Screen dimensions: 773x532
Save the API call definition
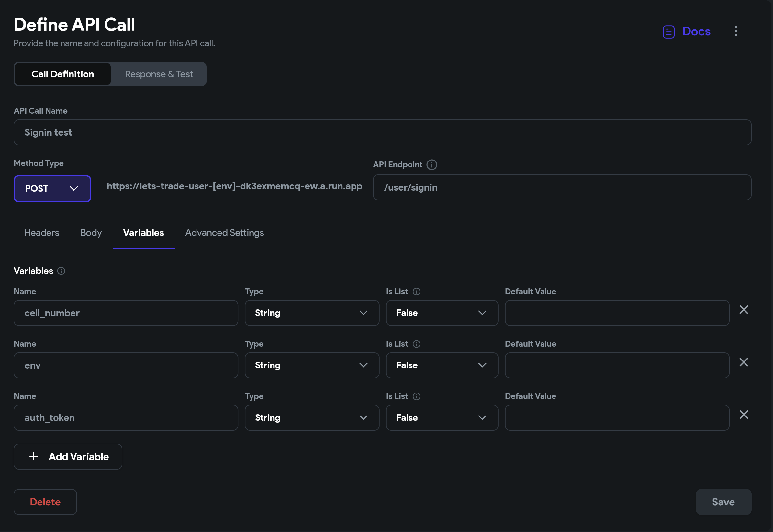[723, 502]
